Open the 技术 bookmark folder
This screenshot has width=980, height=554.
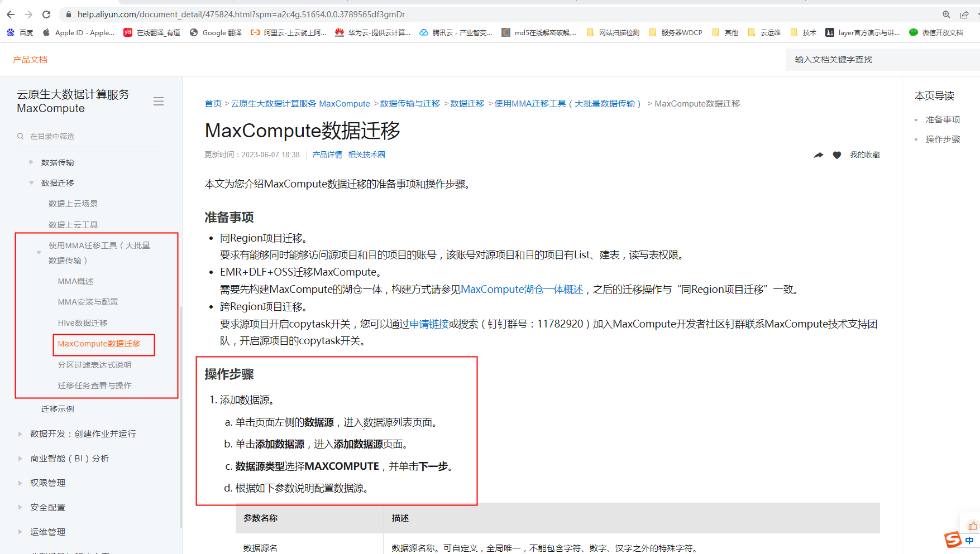804,33
